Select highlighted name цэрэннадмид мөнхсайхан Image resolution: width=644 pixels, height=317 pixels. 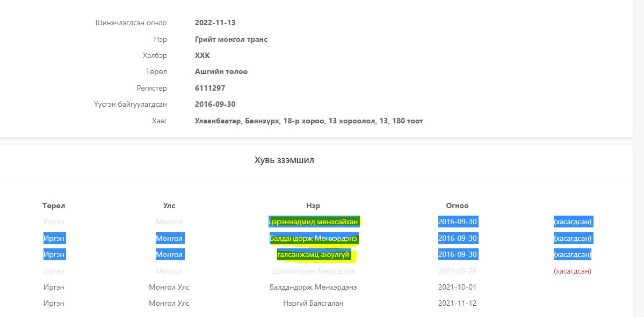[313, 222]
